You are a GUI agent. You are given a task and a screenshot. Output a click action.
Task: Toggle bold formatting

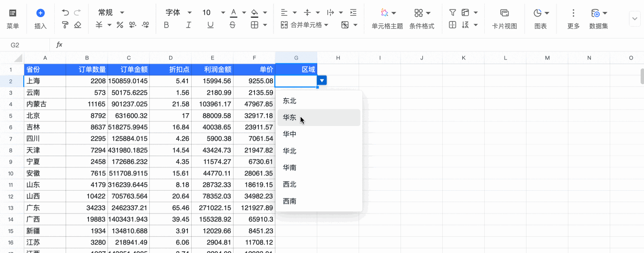[x=166, y=25]
